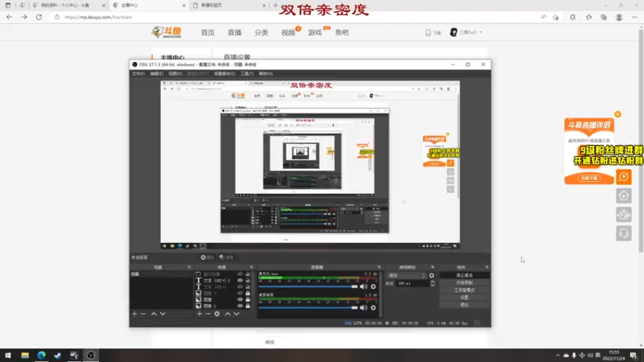This screenshot has height=362, width=644.
Task: Click the home icon in right sidebar
Action: coord(623,195)
